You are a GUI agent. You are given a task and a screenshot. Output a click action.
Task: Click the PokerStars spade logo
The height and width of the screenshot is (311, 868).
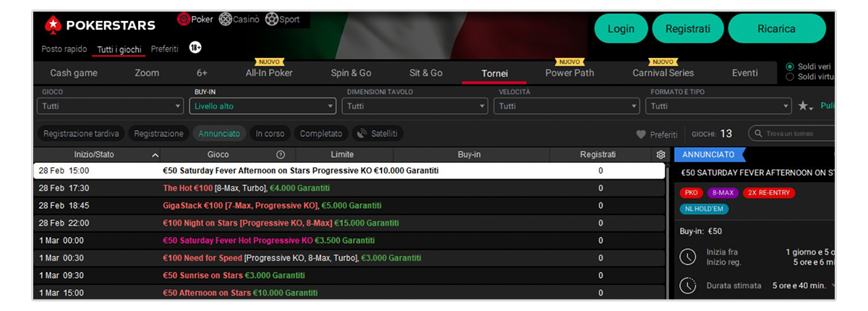pyautogui.click(x=54, y=25)
